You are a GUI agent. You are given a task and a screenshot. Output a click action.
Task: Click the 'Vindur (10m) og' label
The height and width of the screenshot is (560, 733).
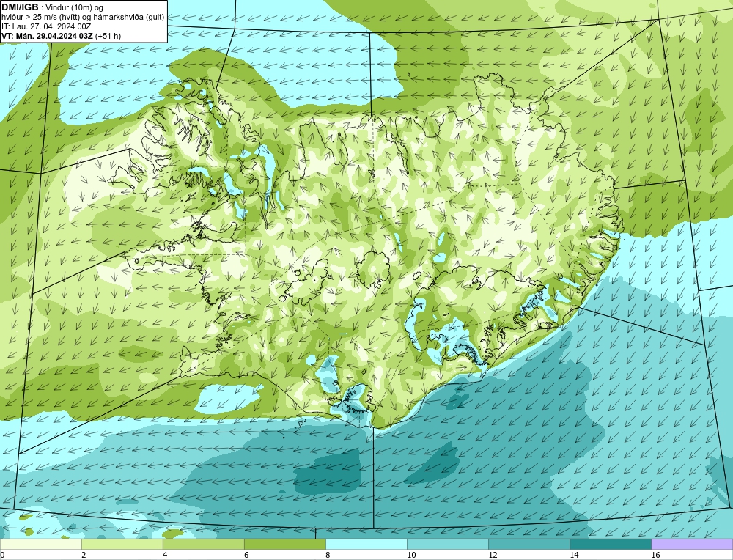tap(75, 7)
